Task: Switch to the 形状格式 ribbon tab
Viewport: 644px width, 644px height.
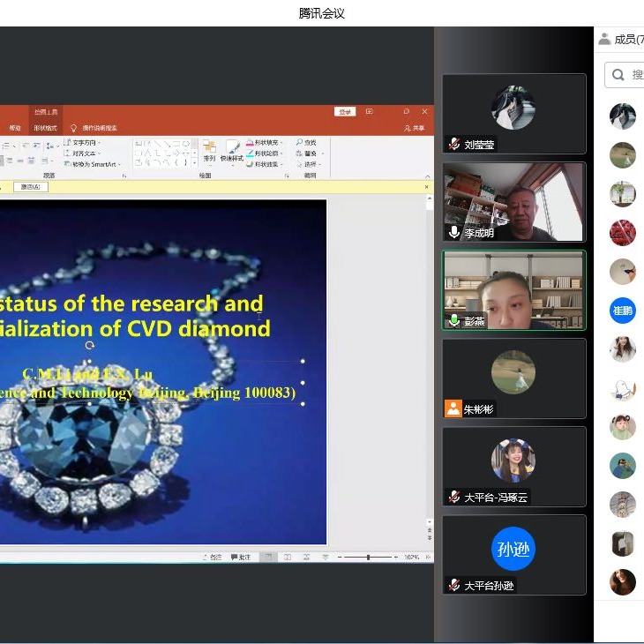Action: coord(46,128)
